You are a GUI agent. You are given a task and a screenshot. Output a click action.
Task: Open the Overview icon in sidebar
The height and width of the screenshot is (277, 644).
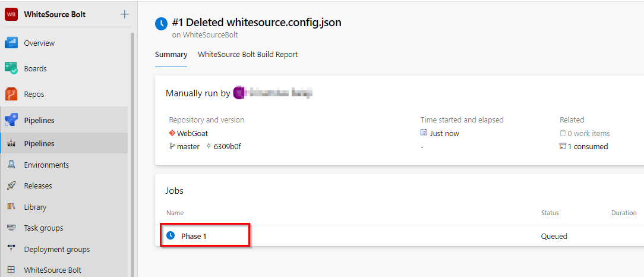click(11, 43)
